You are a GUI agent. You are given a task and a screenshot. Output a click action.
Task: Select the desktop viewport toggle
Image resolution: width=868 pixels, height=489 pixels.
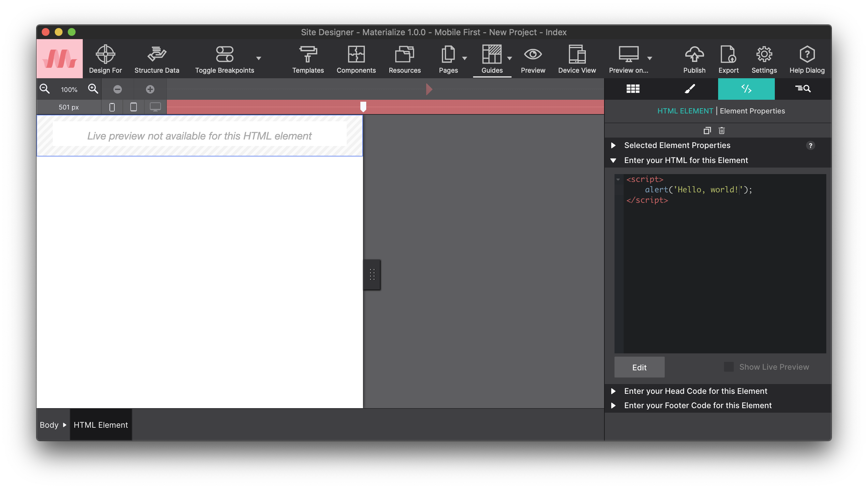[x=155, y=107]
